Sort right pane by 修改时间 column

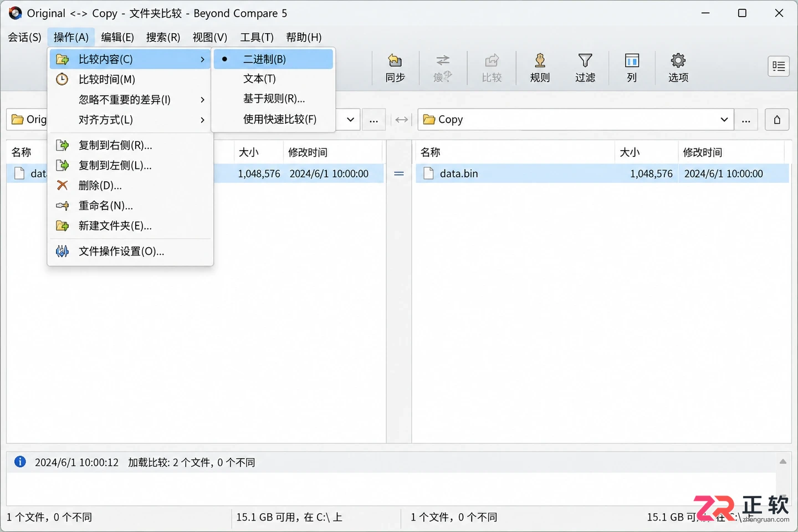click(x=730, y=152)
